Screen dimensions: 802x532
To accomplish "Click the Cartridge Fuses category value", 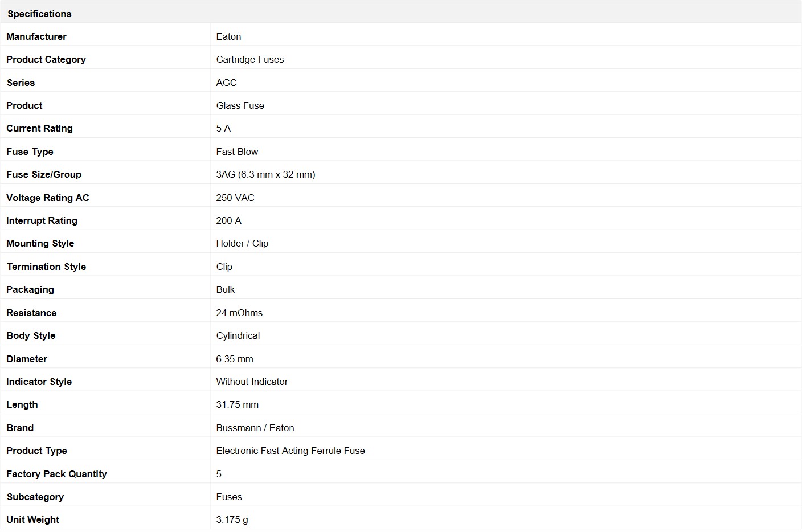I will [x=249, y=59].
